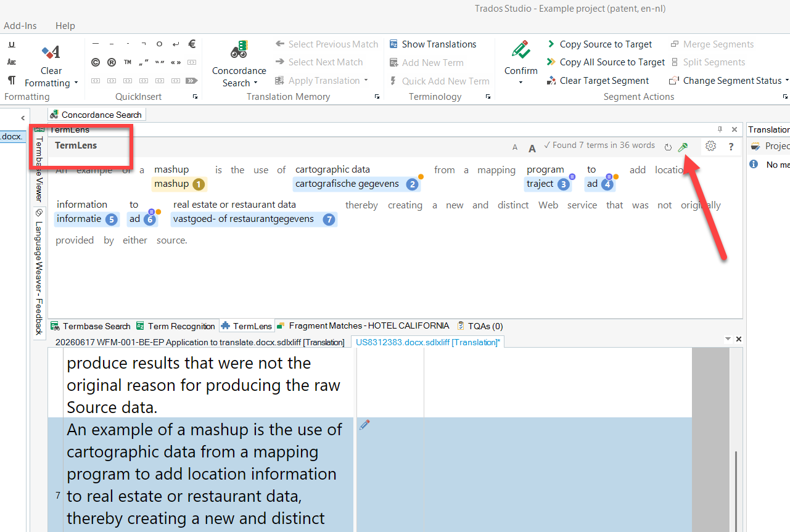Open the Add-Ins ribbon tab
This screenshot has height=532, width=790.
coord(20,26)
